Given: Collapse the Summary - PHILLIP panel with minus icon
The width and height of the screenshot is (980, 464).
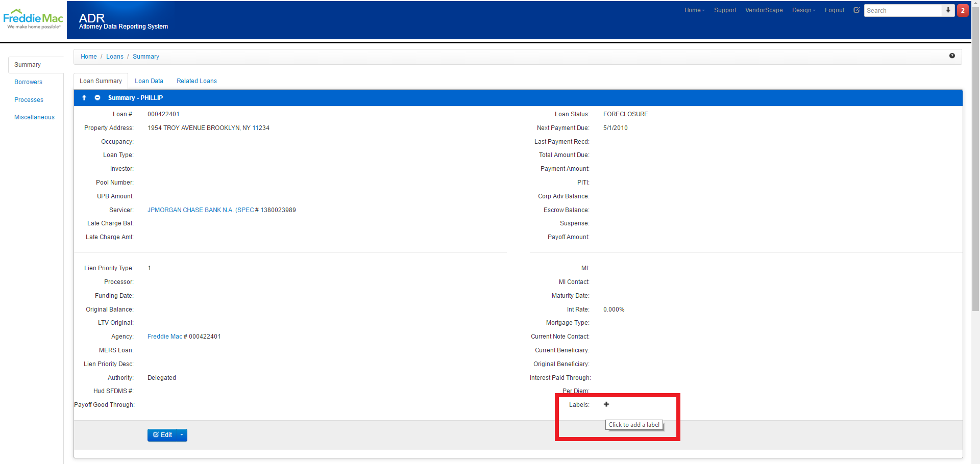Looking at the screenshot, I should point(97,97).
